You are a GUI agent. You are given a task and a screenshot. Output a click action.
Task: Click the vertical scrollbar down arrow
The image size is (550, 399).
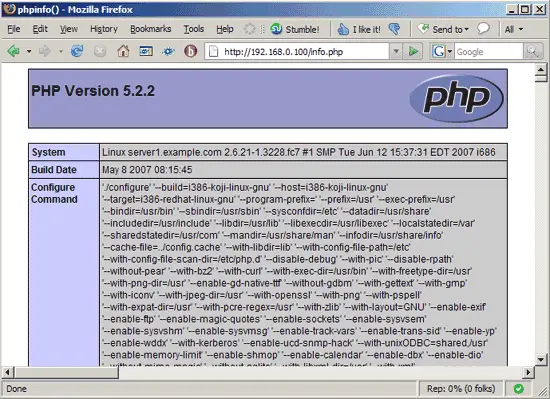click(541, 359)
